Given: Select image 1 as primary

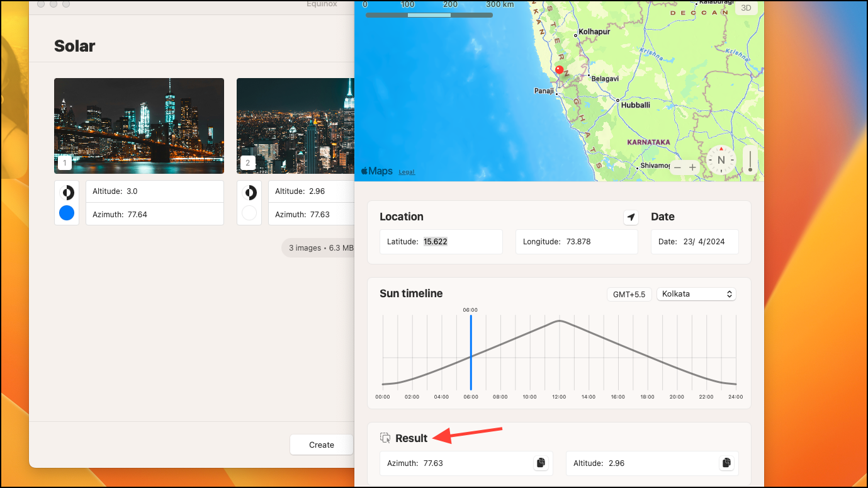Looking at the screenshot, I should pos(67,213).
